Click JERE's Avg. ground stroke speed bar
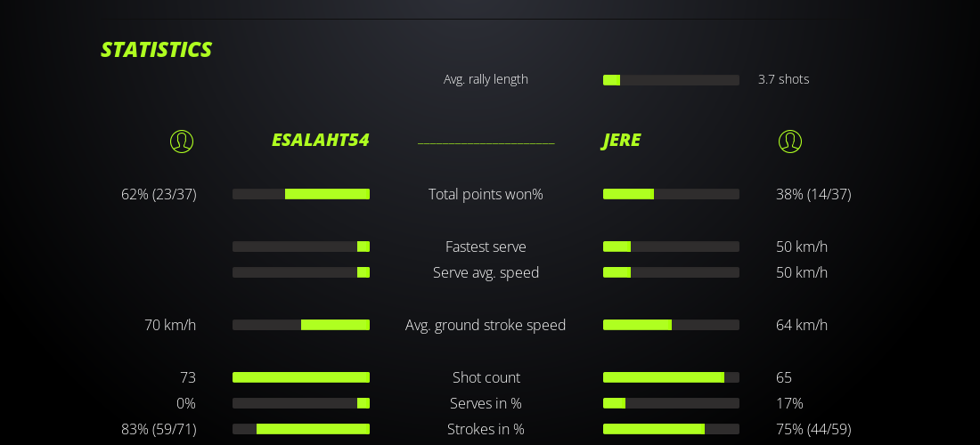The height and width of the screenshot is (445, 980). click(x=671, y=325)
